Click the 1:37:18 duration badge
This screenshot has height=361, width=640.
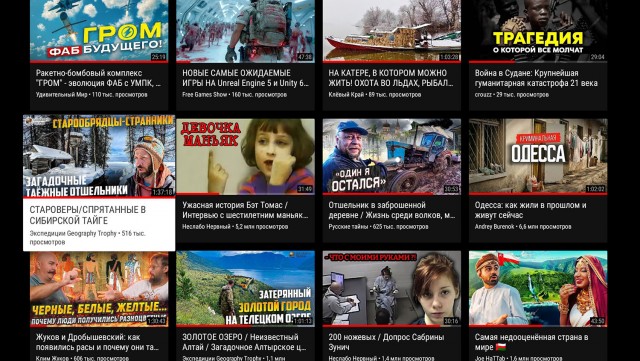162,192
